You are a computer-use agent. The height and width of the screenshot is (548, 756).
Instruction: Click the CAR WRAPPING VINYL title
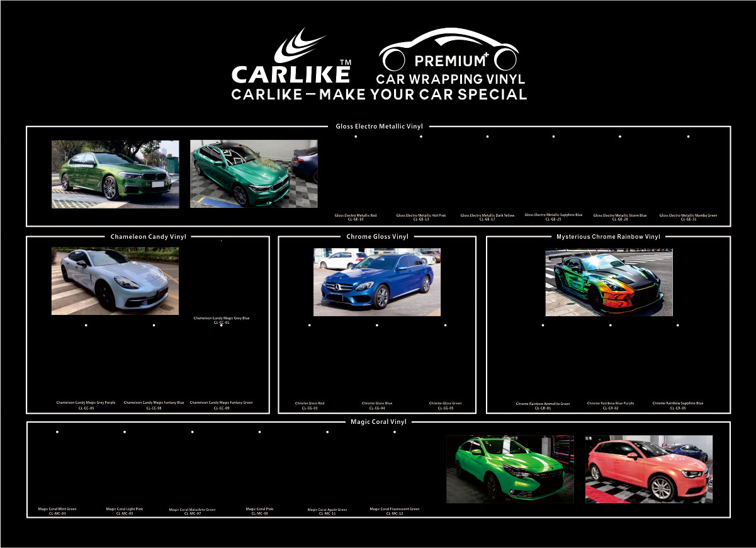450,79
